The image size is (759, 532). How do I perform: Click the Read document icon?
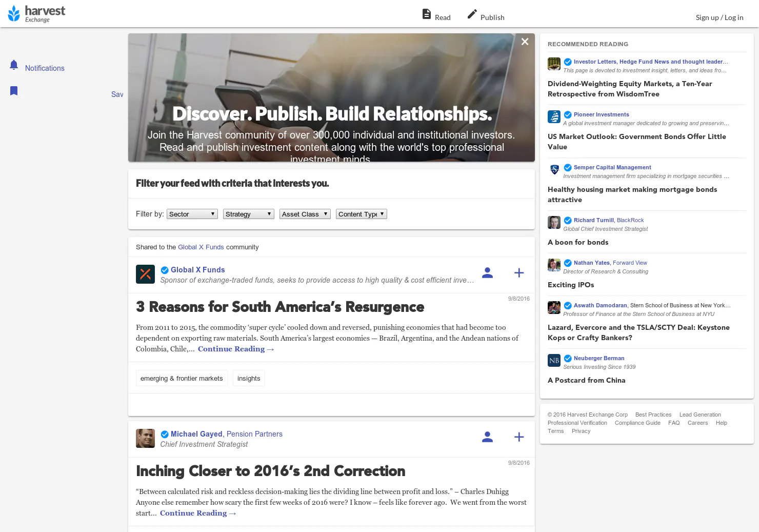tap(427, 14)
